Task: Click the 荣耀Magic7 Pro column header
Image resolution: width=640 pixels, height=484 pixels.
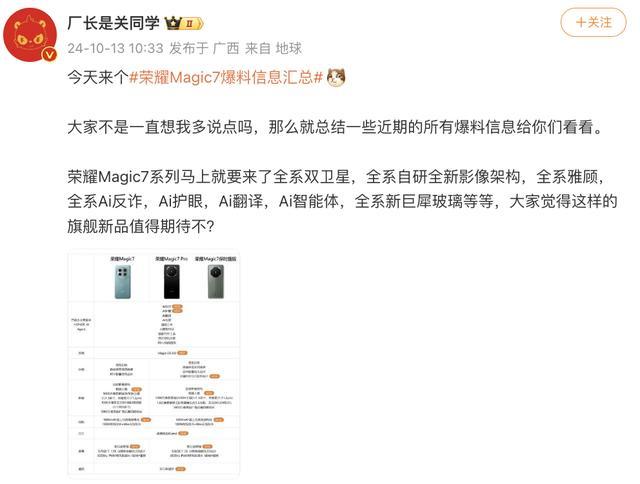Action: 171,259
